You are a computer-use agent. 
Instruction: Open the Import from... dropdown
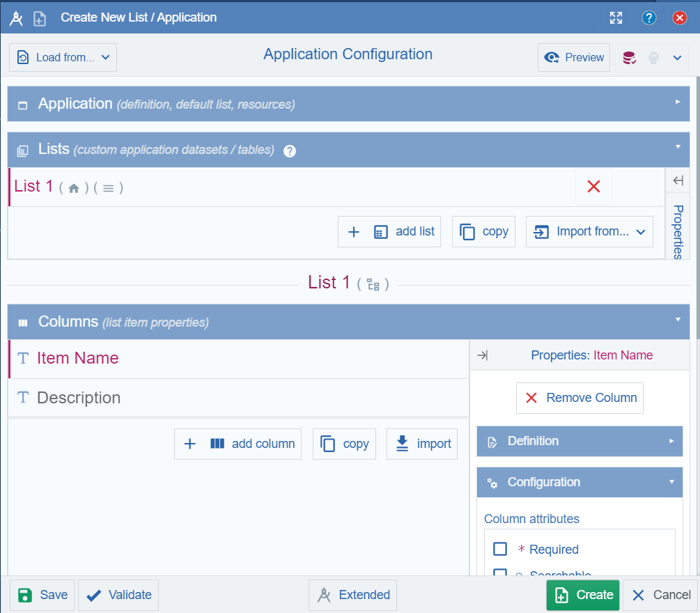(589, 231)
